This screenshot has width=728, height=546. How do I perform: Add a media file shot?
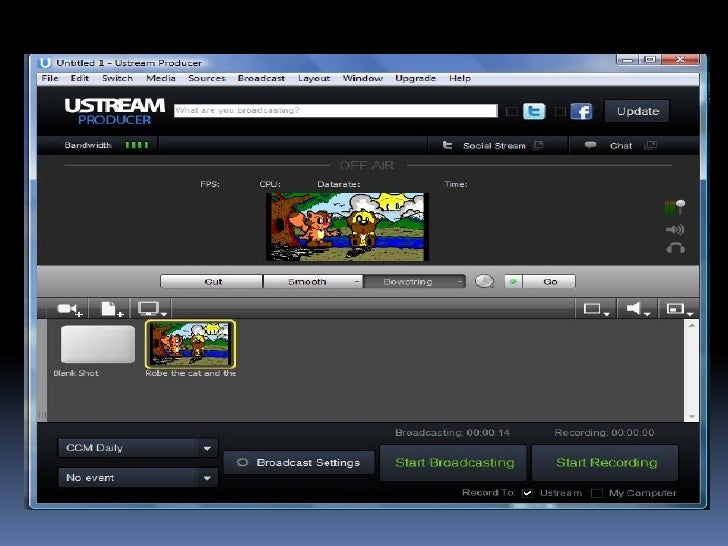click(x=111, y=309)
